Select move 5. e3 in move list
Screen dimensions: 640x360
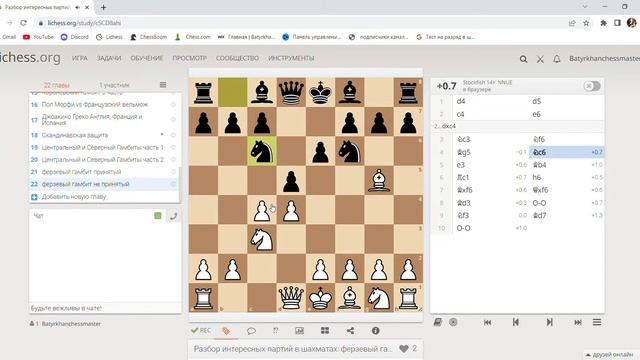(491, 165)
